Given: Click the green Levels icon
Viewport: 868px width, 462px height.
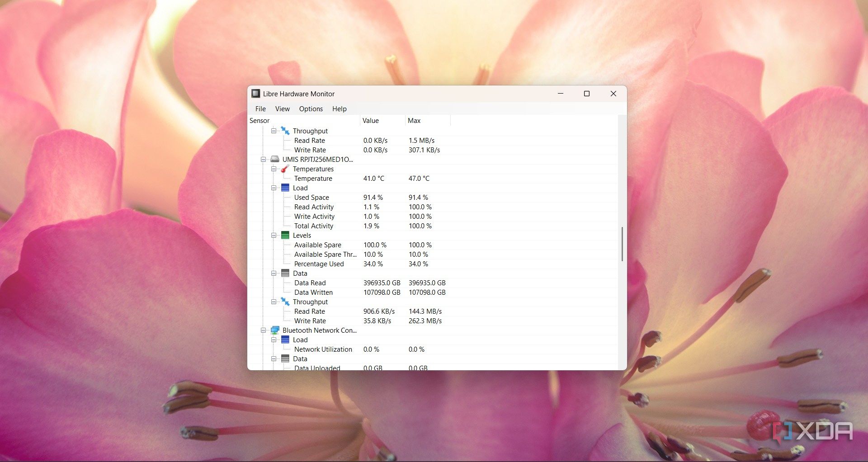Looking at the screenshot, I should pyautogui.click(x=285, y=235).
